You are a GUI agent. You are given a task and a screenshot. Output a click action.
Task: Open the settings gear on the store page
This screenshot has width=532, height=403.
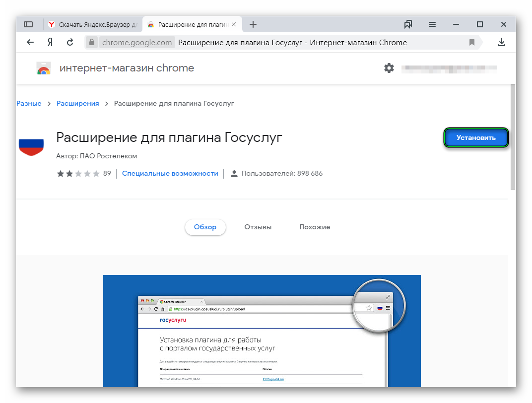pyautogui.click(x=389, y=68)
